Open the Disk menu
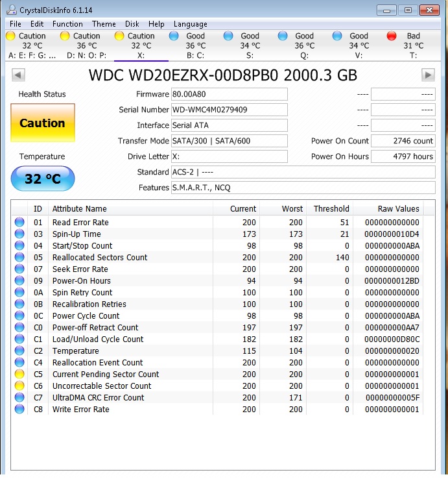 click(x=132, y=24)
